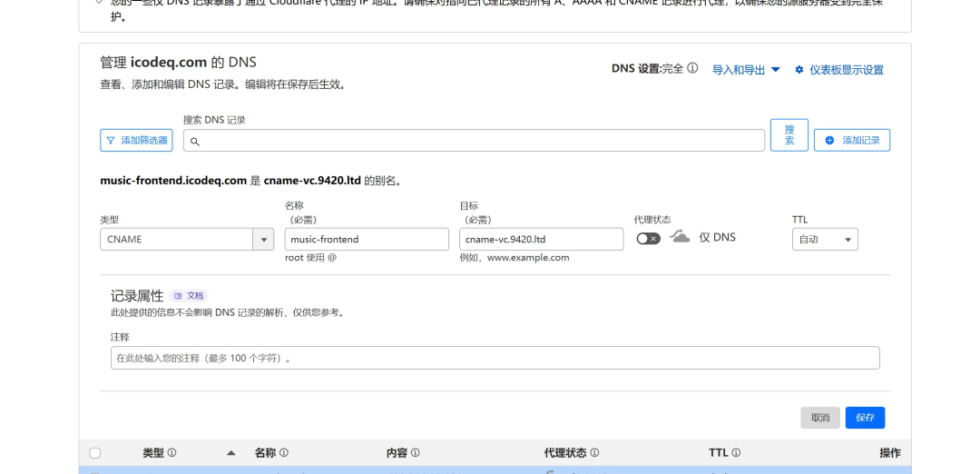This screenshot has width=980, height=474.
Task: Click info icon next to 内容 column header
Action: point(415,453)
